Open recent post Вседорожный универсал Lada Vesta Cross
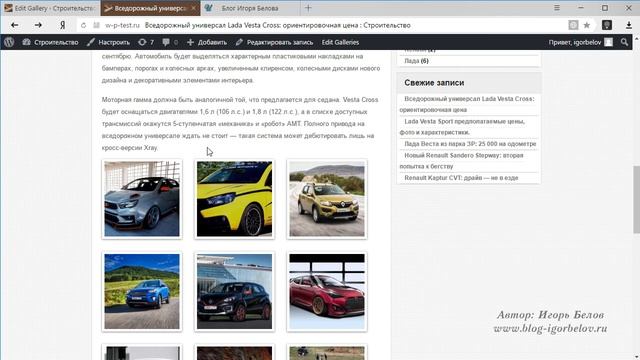 point(467,104)
